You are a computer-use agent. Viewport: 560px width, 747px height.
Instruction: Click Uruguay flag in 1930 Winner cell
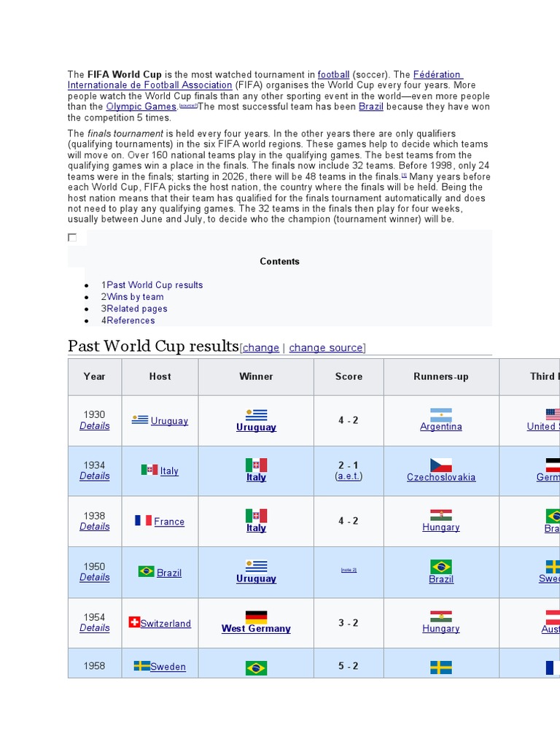(x=256, y=414)
